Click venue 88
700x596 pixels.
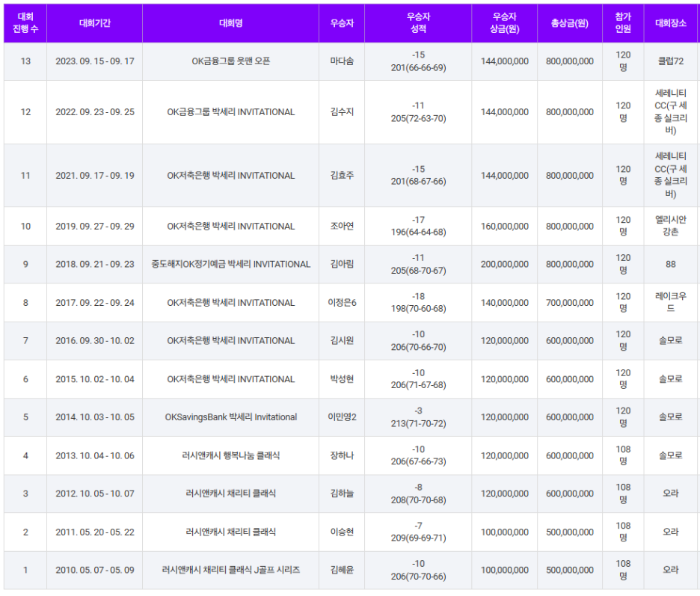[671, 264]
